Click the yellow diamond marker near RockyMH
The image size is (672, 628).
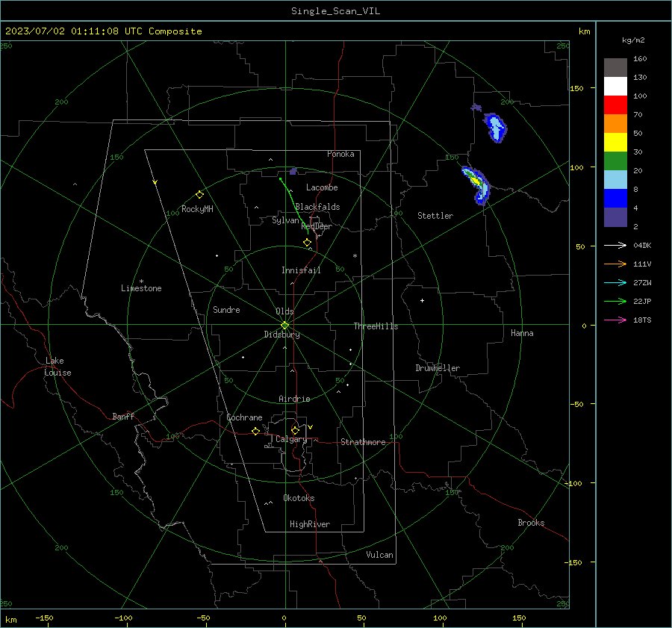(x=199, y=195)
